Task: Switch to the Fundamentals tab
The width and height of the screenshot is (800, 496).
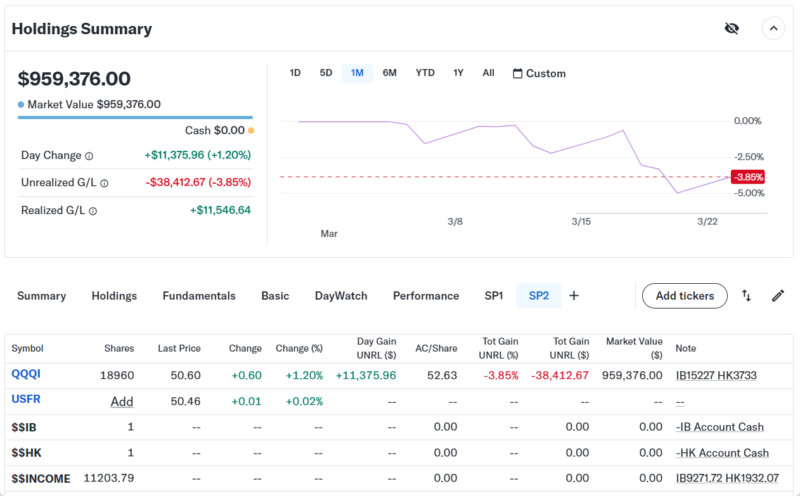Action: click(199, 296)
